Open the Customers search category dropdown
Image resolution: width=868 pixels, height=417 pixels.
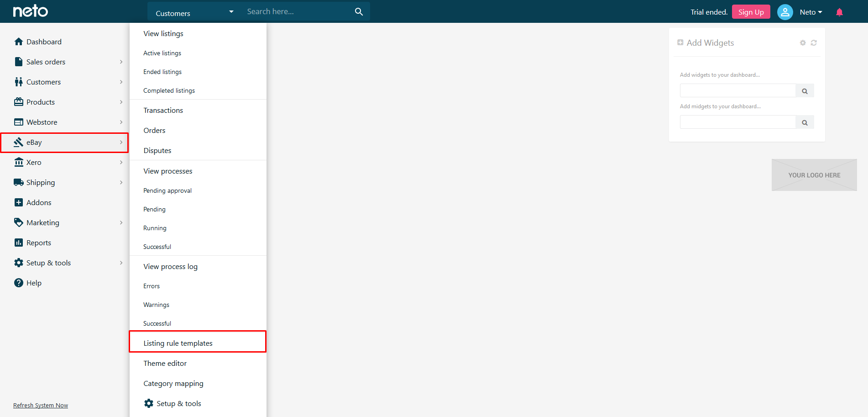194,12
